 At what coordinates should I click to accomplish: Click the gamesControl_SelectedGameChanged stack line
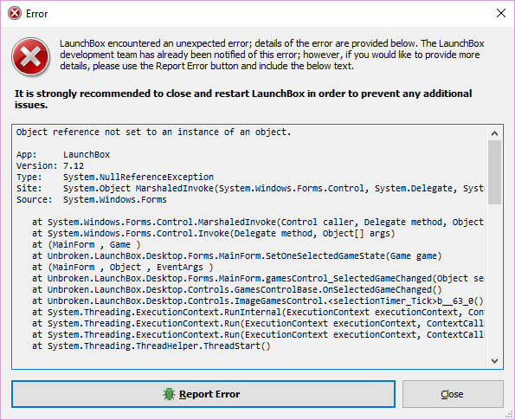[258, 278]
